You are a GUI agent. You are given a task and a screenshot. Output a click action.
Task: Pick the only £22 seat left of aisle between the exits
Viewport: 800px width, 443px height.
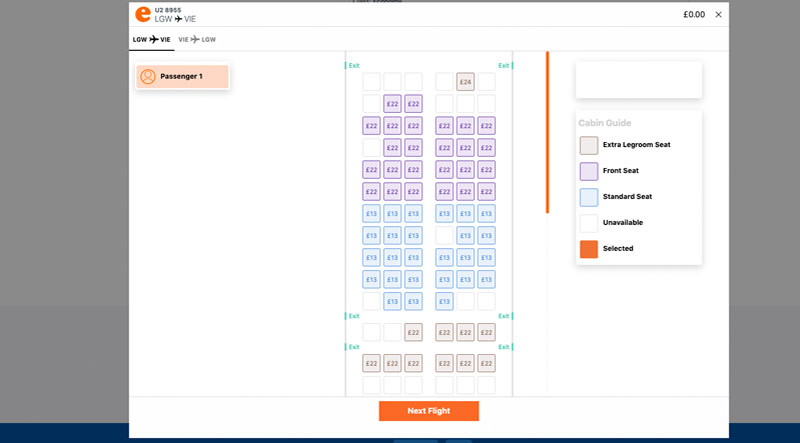[x=413, y=332]
